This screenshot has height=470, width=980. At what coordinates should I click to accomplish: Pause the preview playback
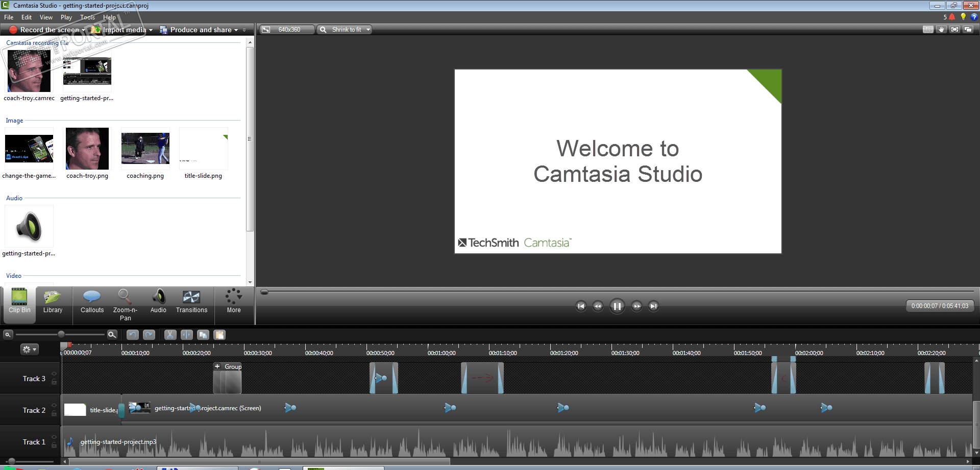pyautogui.click(x=617, y=306)
